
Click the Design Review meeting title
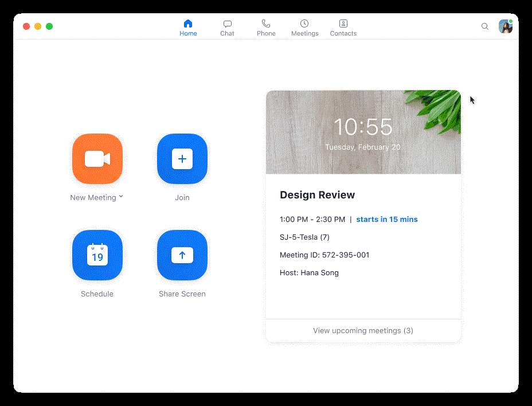coord(317,195)
